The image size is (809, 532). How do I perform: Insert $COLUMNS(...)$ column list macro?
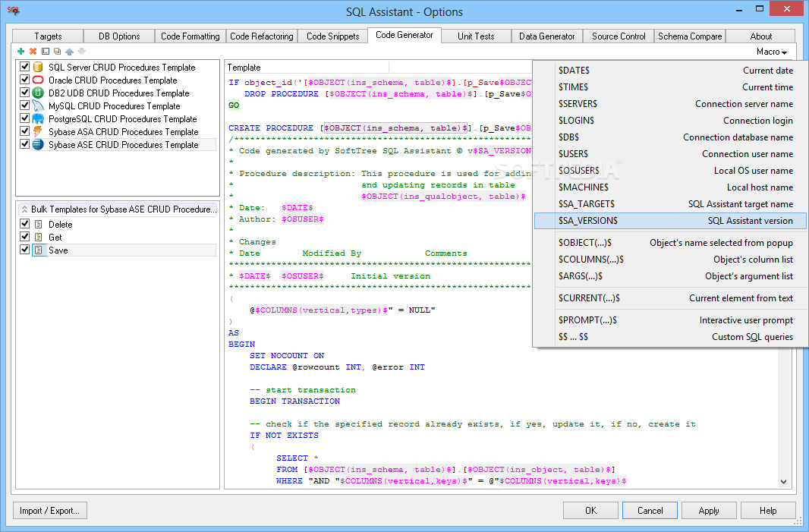pyautogui.click(x=670, y=260)
